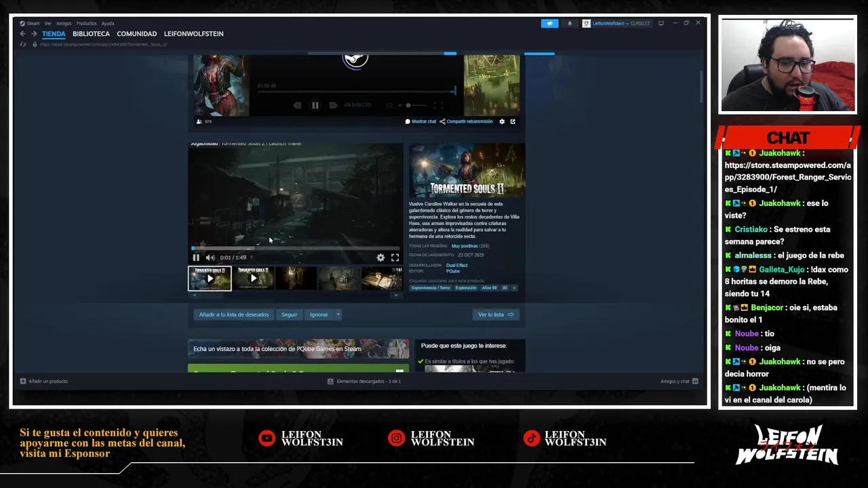Open the Dual Effect developer link

tap(456, 266)
